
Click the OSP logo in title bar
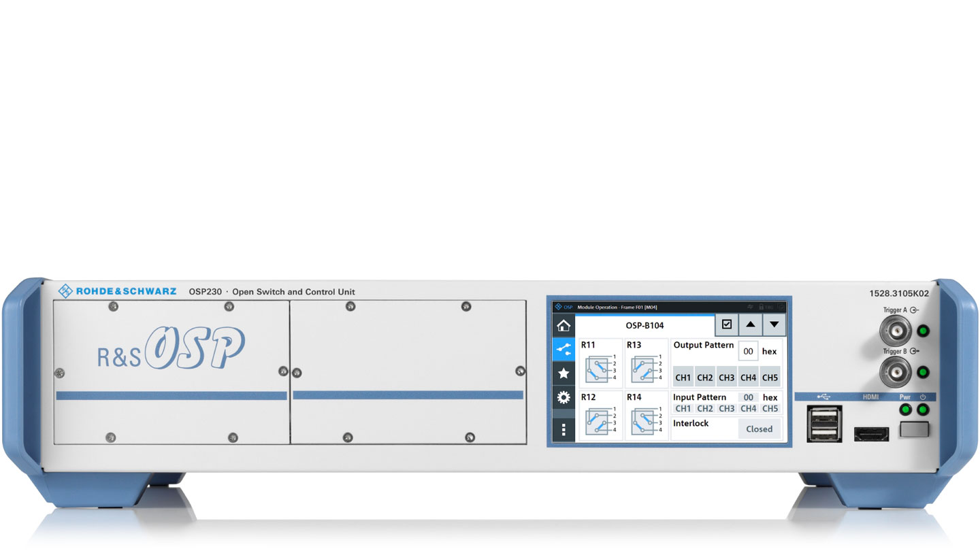563,307
